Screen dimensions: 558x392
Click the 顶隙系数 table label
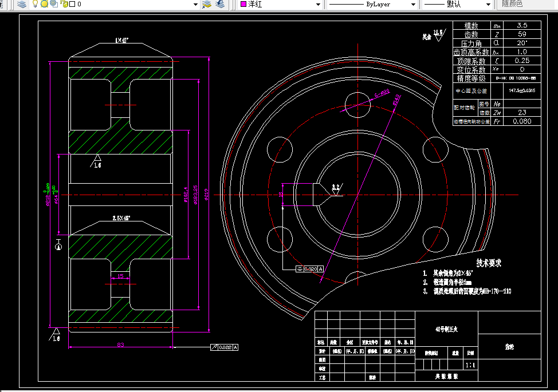tap(471, 61)
